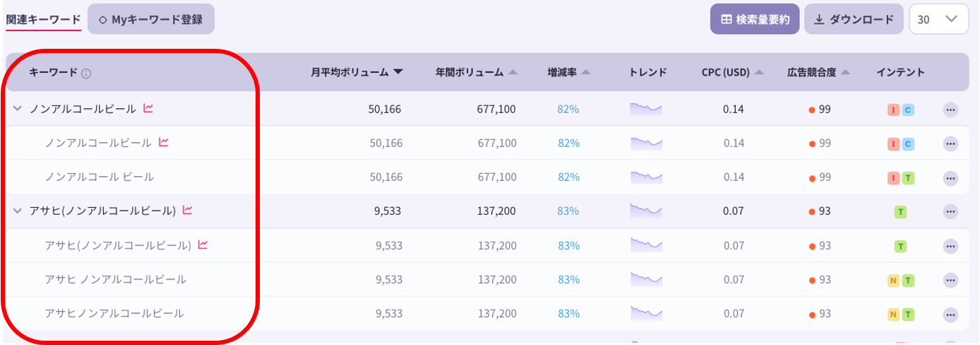980x345 pixels.
Task: Open the 検索量要約 summary
Action: [x=754, y=20]
